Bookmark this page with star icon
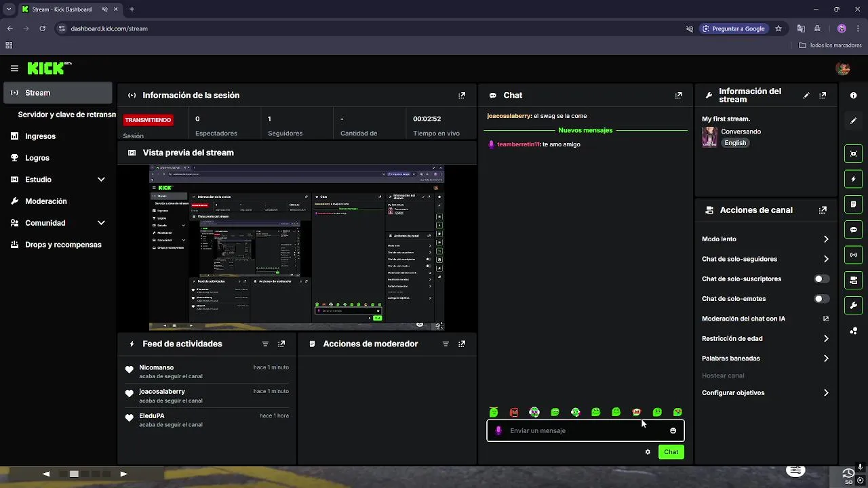868x488 pixels. pyautogui.click(x=778, y=28)
